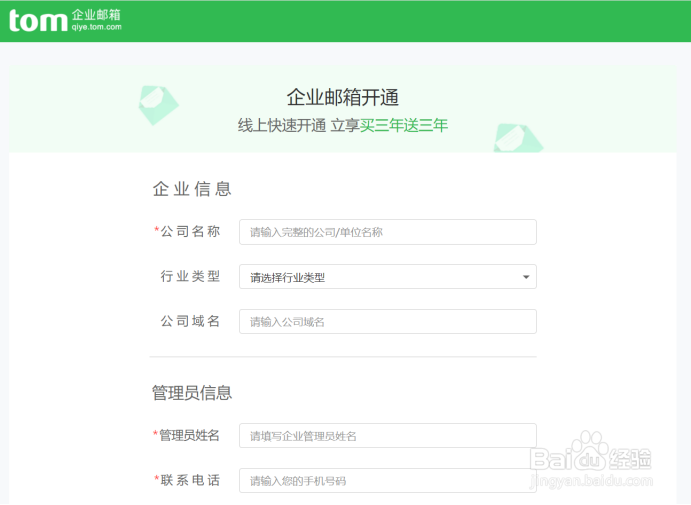691x505 pixels.
Task: Click the tom 企业邮箱 logo
Action: [65, 21]
